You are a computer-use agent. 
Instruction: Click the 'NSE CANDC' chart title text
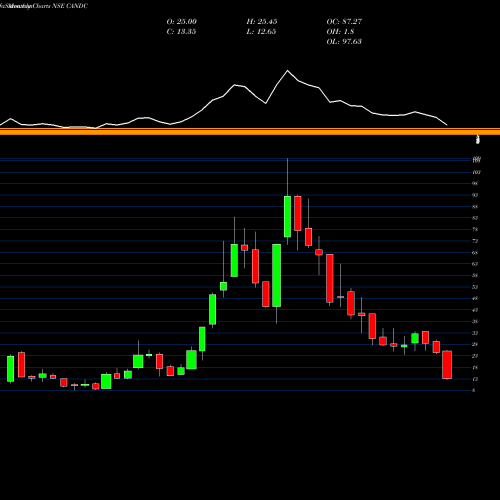[70, 6]
